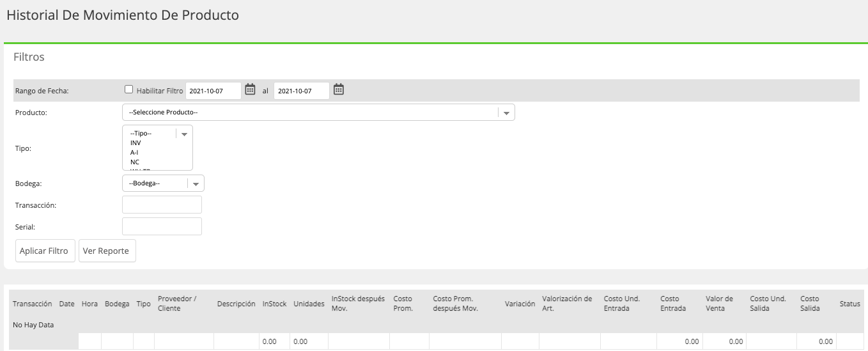Click the Rango de Fecha label
The image size is (868, 351).
point(42,91)
